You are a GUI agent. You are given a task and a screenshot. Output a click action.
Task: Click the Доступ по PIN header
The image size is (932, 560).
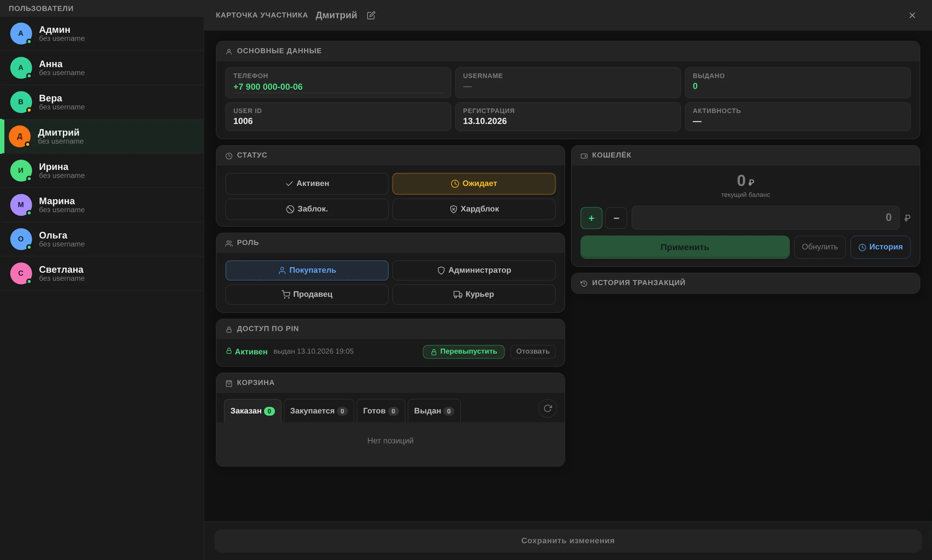point(390,329)
